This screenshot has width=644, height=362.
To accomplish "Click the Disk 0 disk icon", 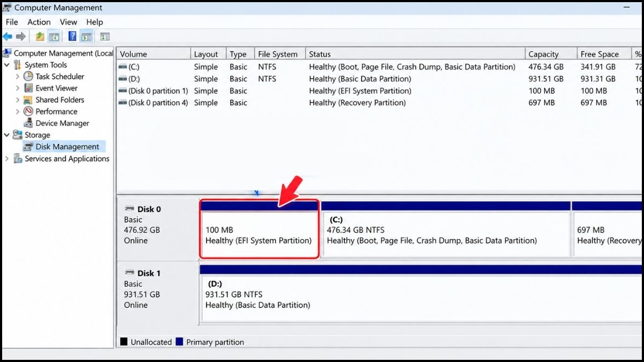I will click(129, 209).
